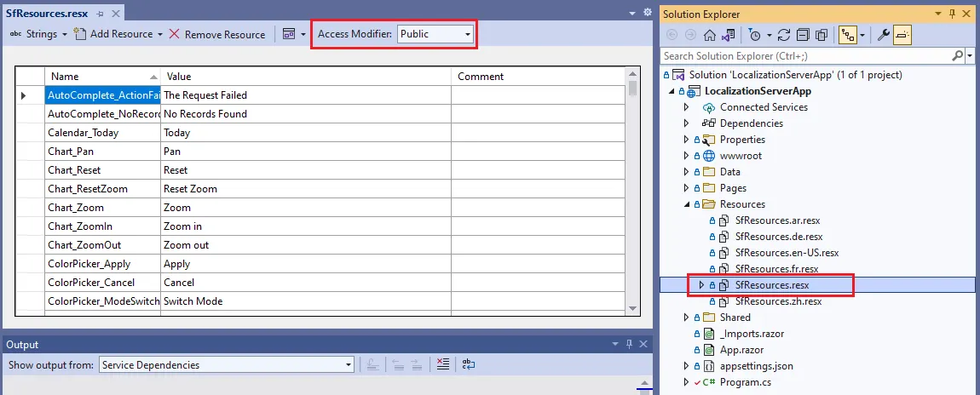The image size is (980, 395).
Task: Select the AutoComplete_ActionFailure name cell
Action: [102, 95]
